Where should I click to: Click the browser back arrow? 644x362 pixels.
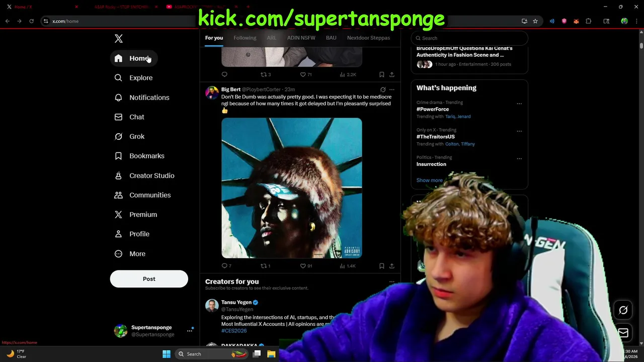tap(8, 21)
